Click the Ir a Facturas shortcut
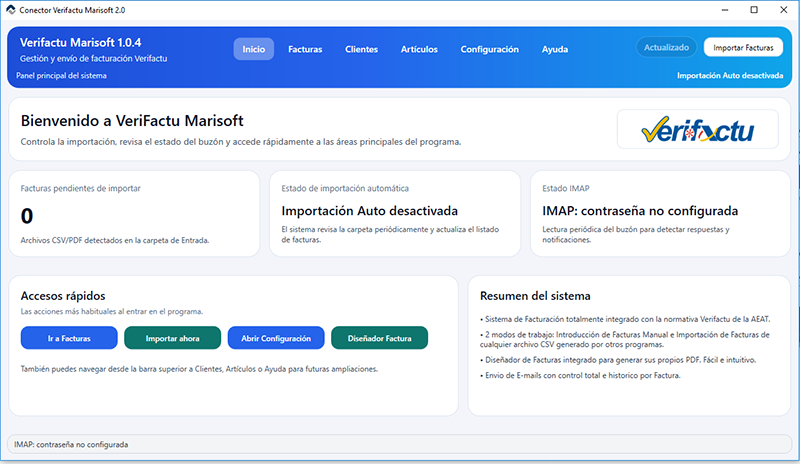The image size is (800, 464). pyautogui.click(x=69, y=338)
